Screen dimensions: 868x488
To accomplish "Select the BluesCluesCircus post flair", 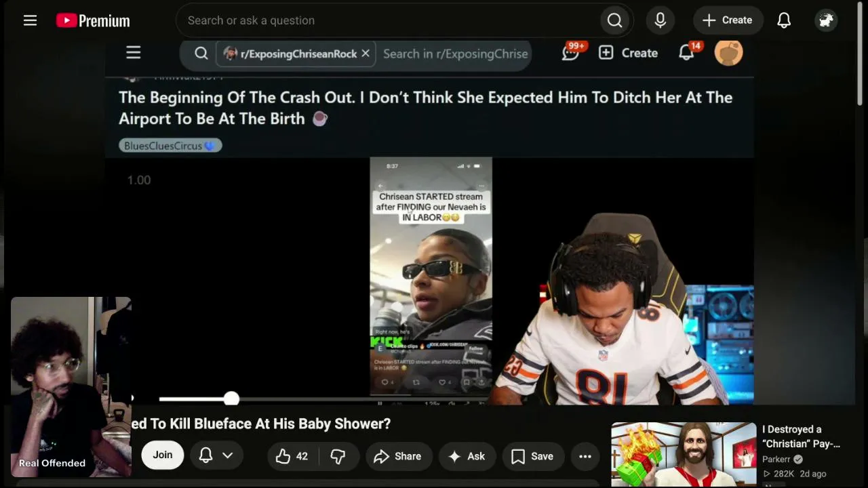I will (x=170, y=146).
